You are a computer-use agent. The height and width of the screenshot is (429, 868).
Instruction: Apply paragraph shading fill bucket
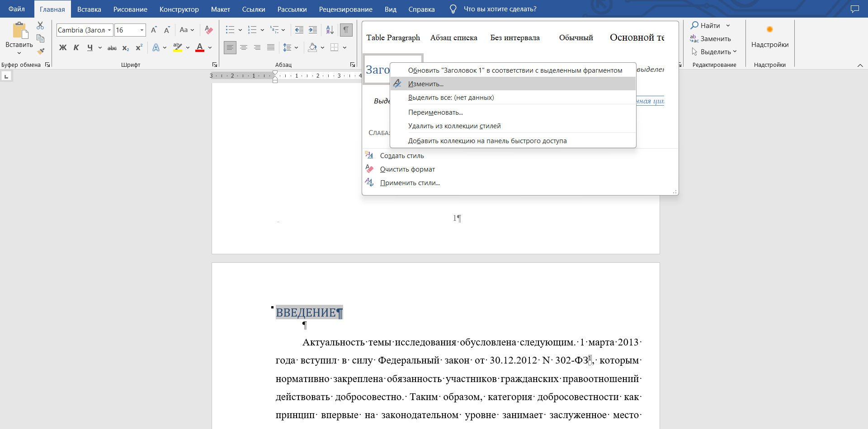coord(312,47)
